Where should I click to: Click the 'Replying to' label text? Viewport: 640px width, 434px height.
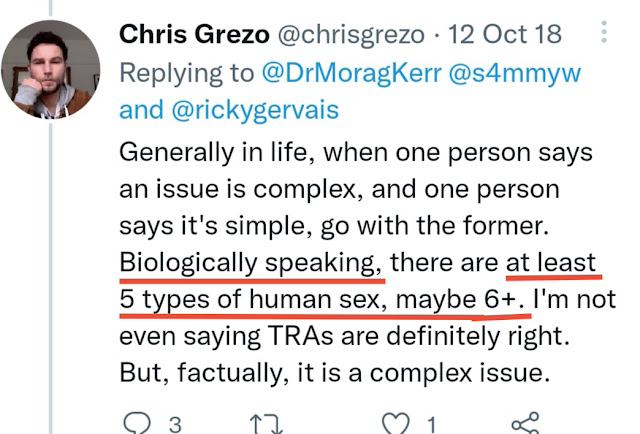point(187,74)
